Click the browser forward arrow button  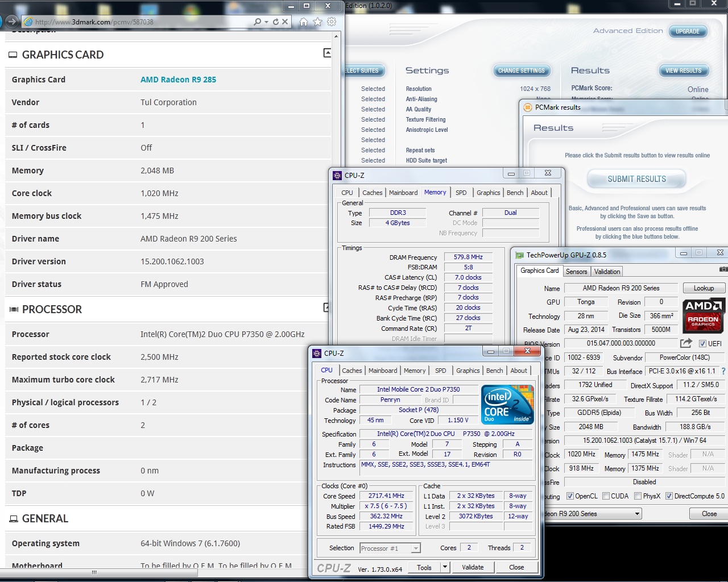point(12,22)
